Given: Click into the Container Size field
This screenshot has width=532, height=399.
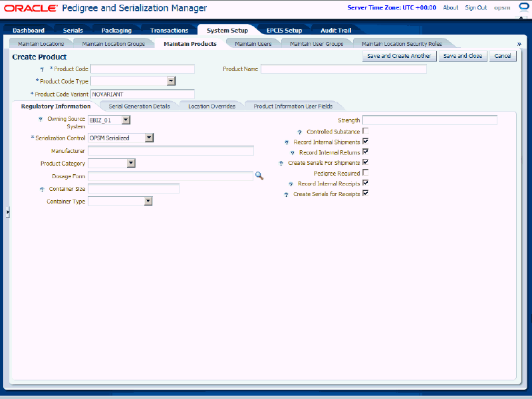Looking at the screenshot, I should pos(134,189).
